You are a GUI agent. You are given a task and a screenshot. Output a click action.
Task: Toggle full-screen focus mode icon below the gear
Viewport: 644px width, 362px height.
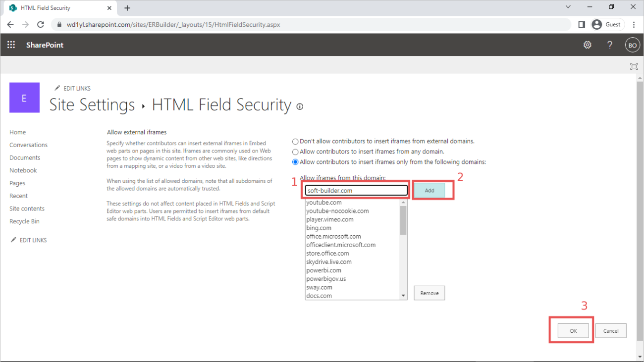[x=634, y=66]
